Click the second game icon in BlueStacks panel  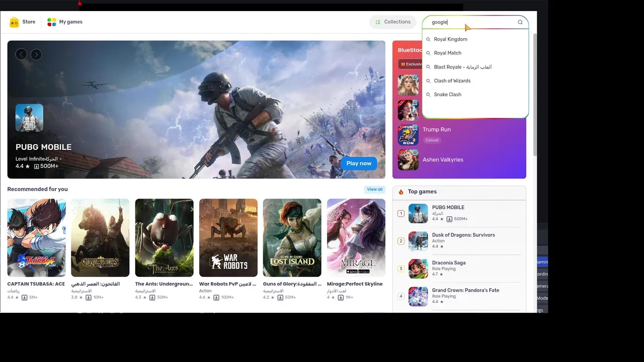point(408,110)
